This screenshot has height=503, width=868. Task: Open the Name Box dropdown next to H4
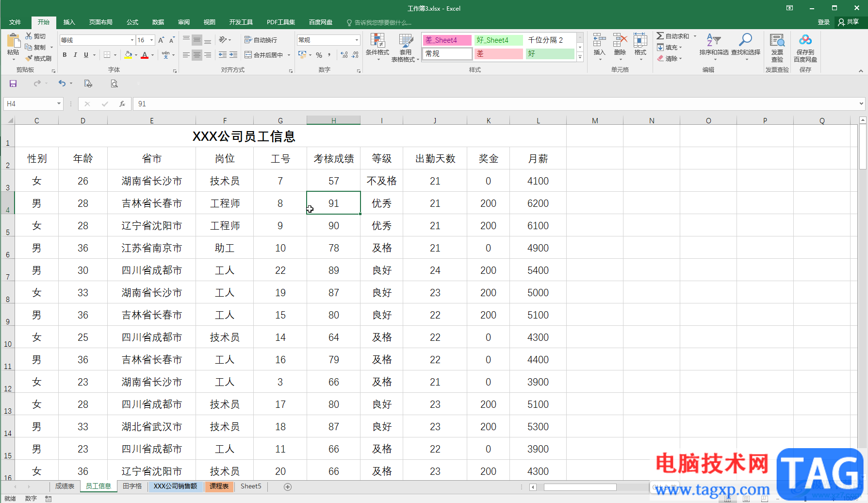tap(59, 103)
